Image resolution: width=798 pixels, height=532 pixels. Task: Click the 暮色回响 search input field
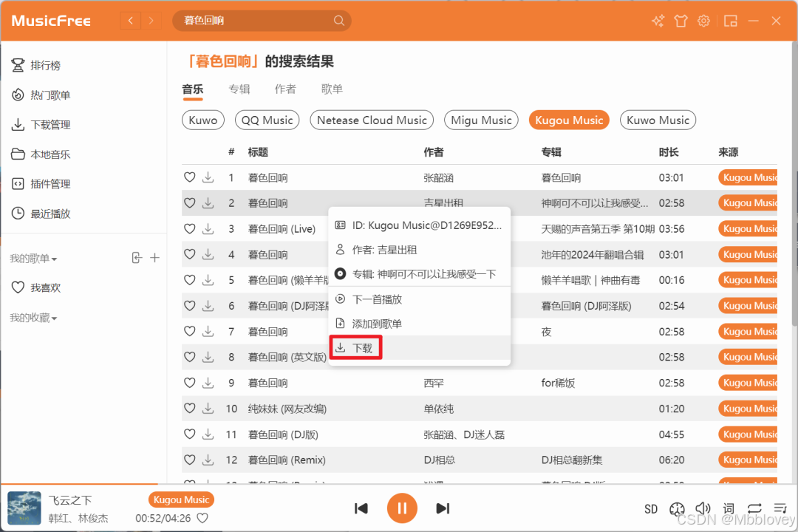254,21
